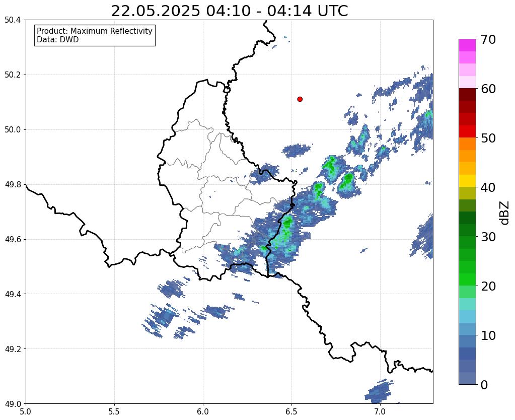Click the longitude axis label 5.5
The height and width of the screenshot is (420, 515).
pyautogui.click(x=114, y=411)
